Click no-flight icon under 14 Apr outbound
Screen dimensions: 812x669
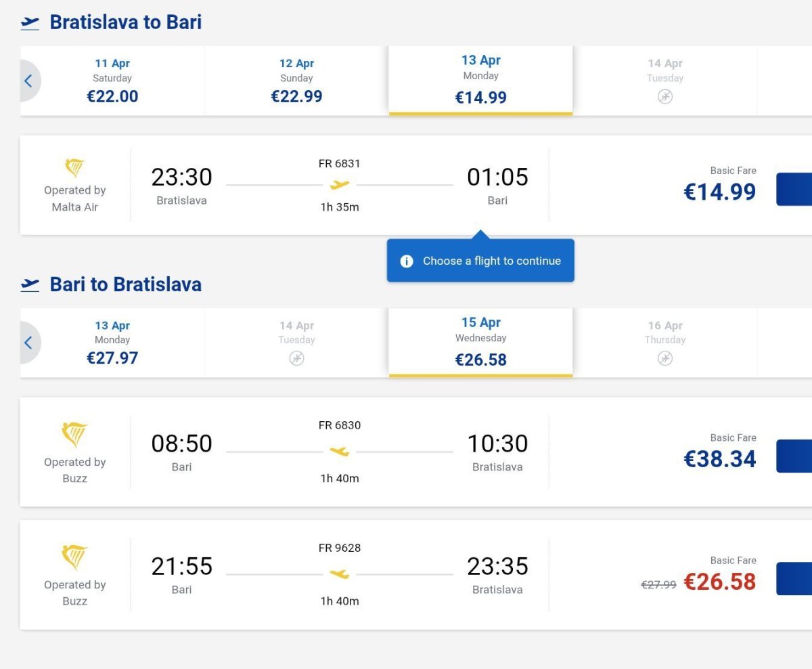pos(665,97)
